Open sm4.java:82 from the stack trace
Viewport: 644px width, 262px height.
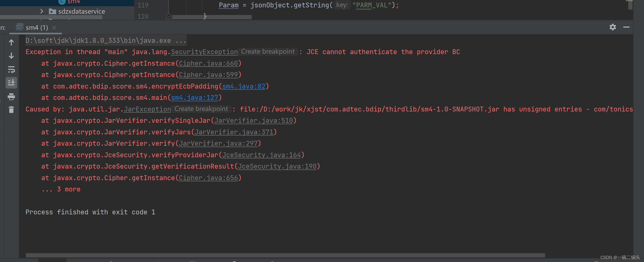(243, 86)
